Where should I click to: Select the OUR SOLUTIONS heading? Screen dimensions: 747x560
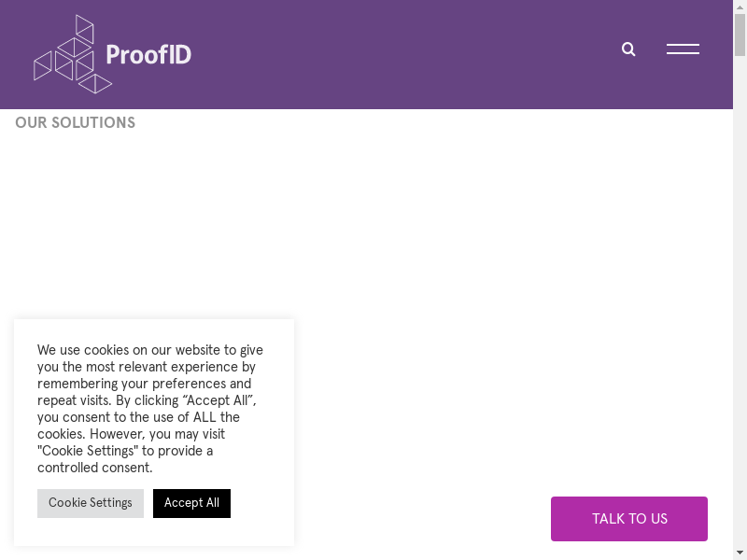(x=75, y=123)
